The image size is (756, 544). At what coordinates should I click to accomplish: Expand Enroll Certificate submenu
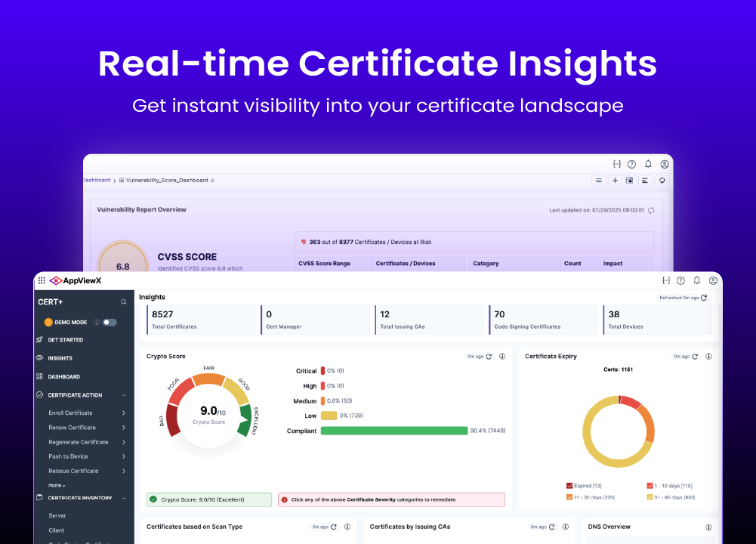point(124,413)
